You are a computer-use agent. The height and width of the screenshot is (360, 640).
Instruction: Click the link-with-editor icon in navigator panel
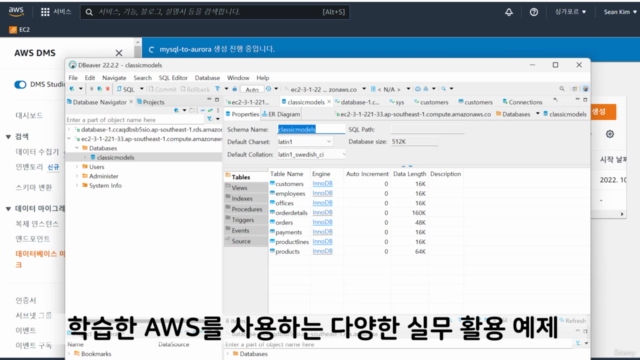coord(210,110)
